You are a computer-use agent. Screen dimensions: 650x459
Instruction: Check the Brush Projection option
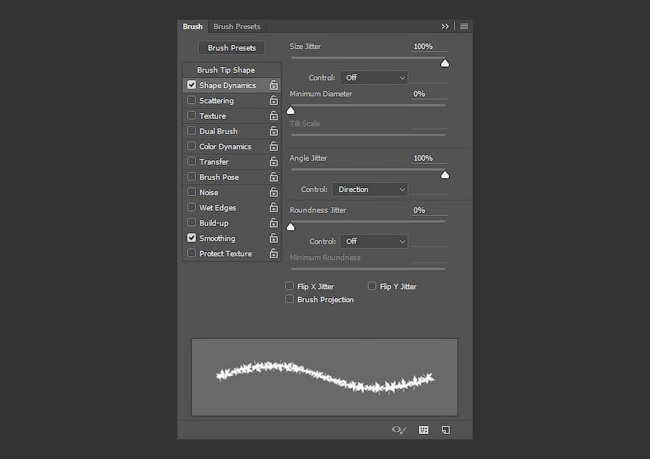(x=289, y=299)
